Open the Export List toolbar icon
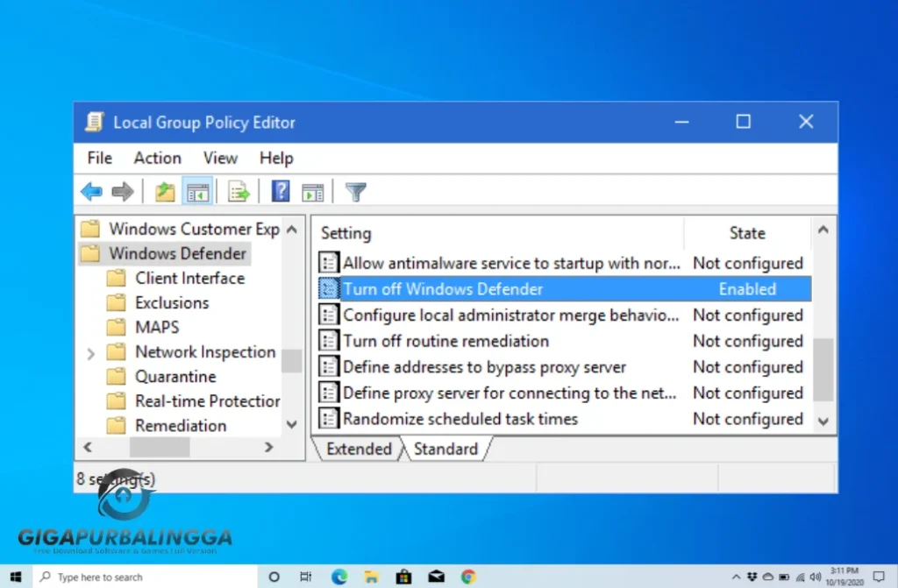This screenshot has width=898, height=588. [x=238, y=191]
